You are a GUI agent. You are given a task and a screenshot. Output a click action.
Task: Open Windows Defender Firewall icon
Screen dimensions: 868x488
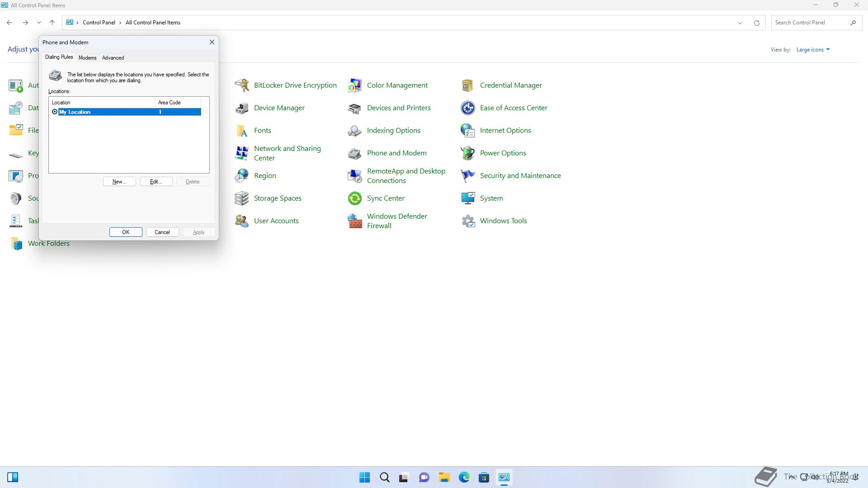point(355,221)
